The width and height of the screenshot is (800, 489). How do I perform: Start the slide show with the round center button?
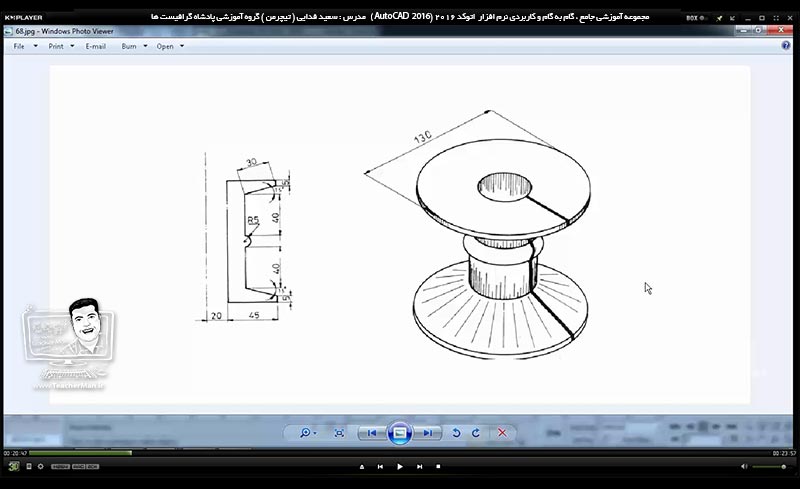pos(399,433)
